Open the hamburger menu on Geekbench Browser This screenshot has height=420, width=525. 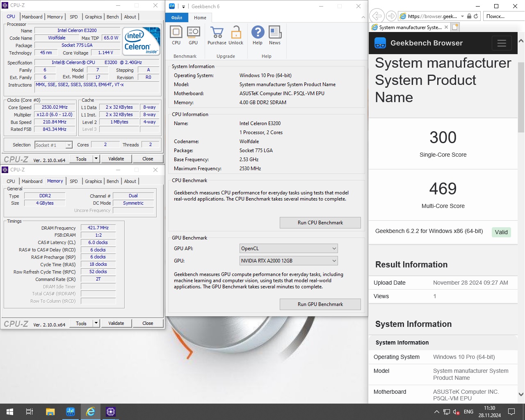coord(502,43)
